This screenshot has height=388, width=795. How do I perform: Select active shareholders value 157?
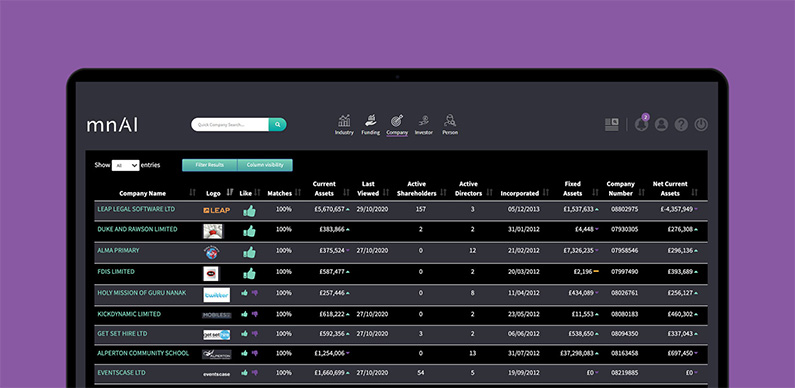click(420, 209)
